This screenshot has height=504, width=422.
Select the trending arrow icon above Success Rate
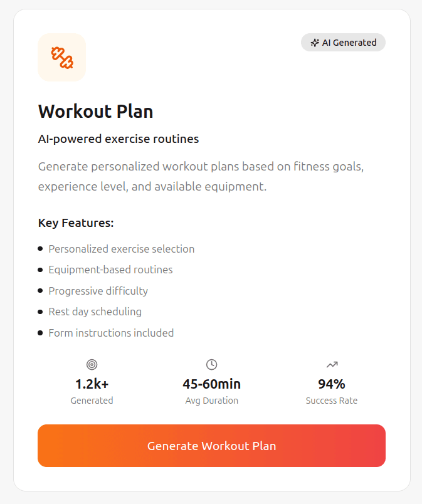pyautogui.click(x=332, y=364)
